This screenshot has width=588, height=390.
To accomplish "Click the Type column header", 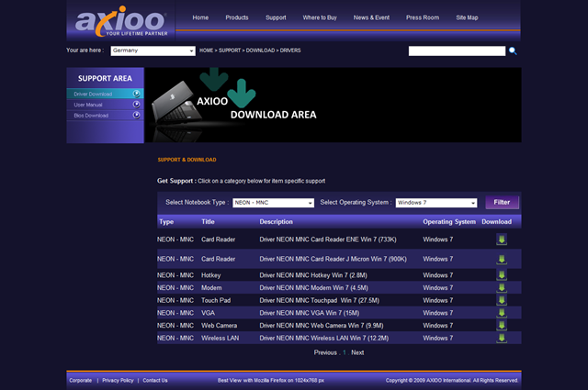I will [x=166, y=222].
